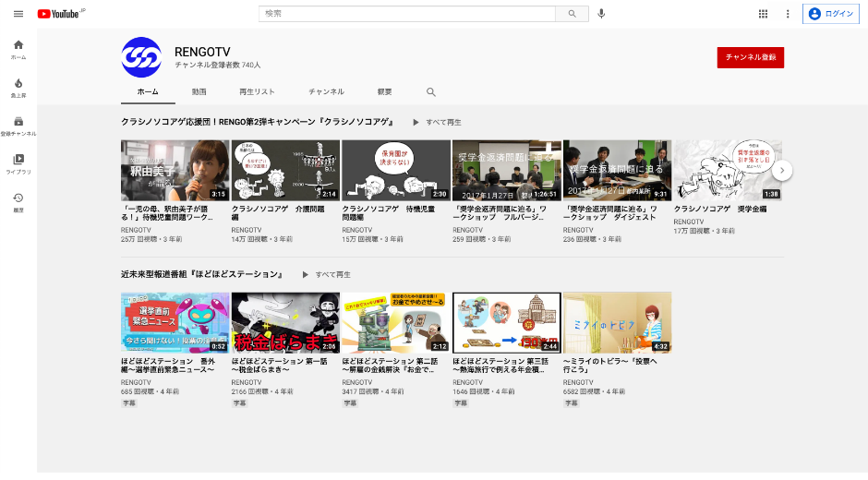Show next videos with the right chevron
Viewport: 868px width, 480px height.
781,171
